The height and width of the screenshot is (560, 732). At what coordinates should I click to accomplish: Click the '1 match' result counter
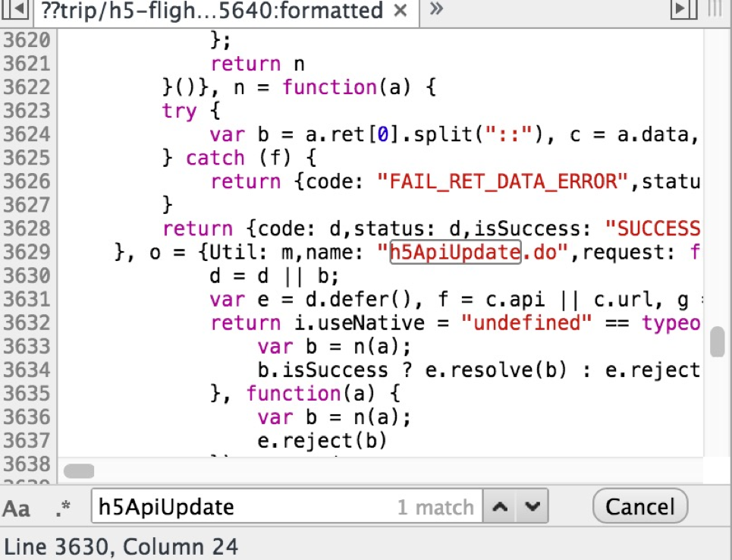point(435,507)
